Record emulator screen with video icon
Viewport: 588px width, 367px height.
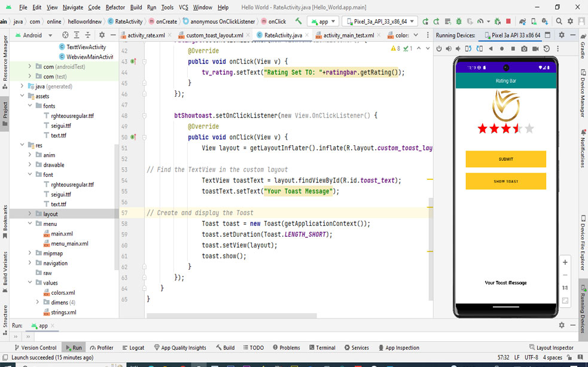coord(535,49)
